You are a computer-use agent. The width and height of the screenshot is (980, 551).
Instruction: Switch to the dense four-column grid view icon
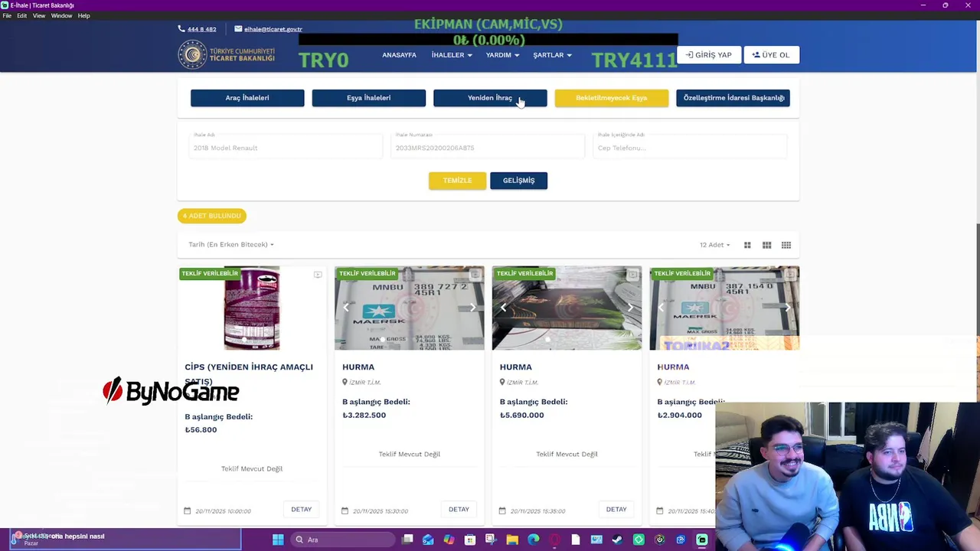(x=786, y=245)
